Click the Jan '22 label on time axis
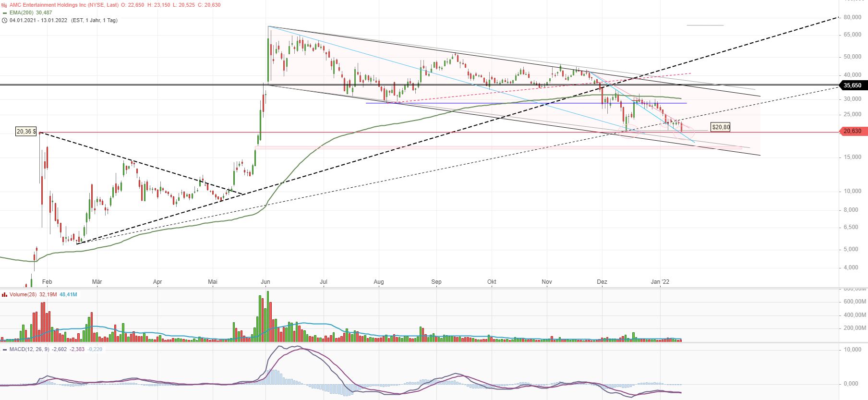The height and width of the screenshot is (400, 868). click(660, 282)
